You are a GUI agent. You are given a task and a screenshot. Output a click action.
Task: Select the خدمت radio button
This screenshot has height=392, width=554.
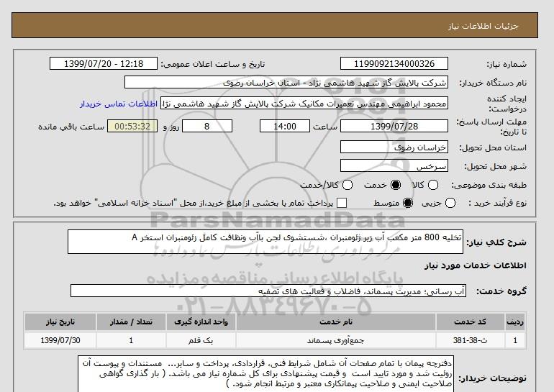(x=396, y=185)
